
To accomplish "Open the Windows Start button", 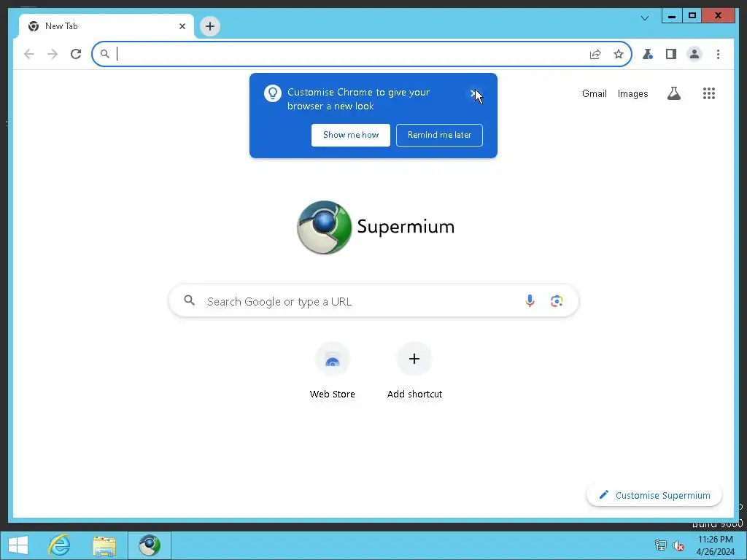I will click(x=18, y=545).
